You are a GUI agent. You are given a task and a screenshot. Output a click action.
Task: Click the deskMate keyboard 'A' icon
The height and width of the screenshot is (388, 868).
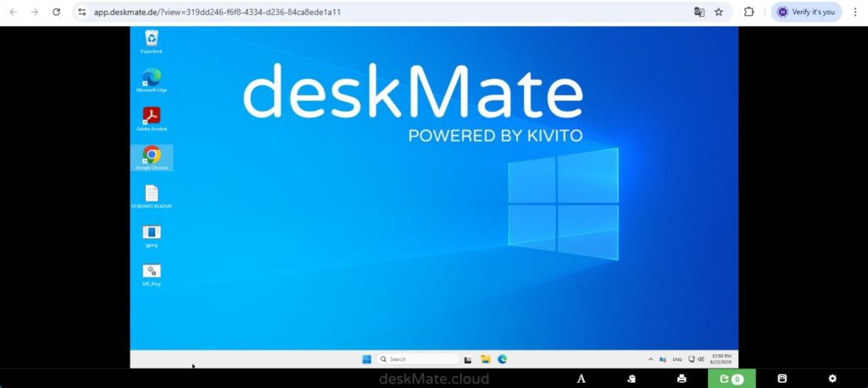tap(581, 379)
